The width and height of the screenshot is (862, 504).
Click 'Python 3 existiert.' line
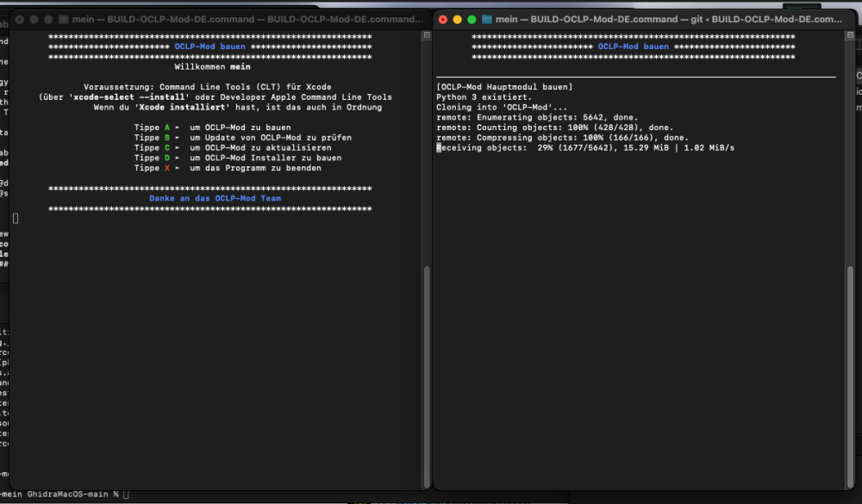484,97
